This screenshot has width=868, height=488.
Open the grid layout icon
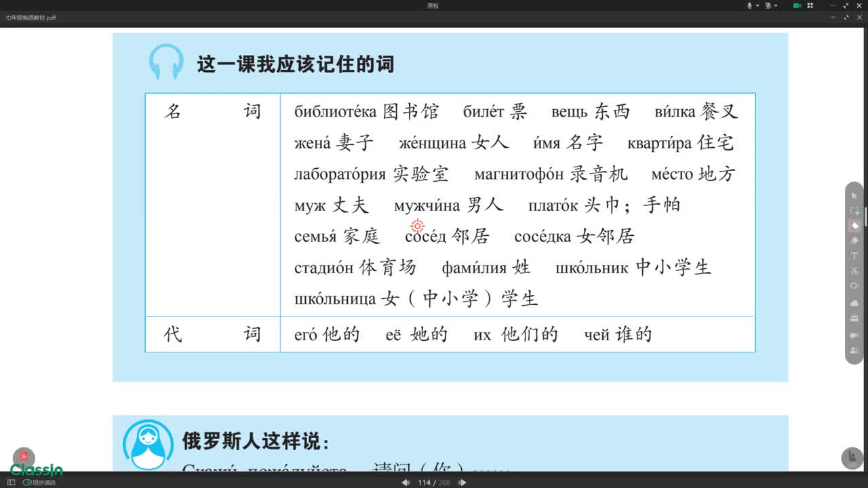tap(810, 5)
